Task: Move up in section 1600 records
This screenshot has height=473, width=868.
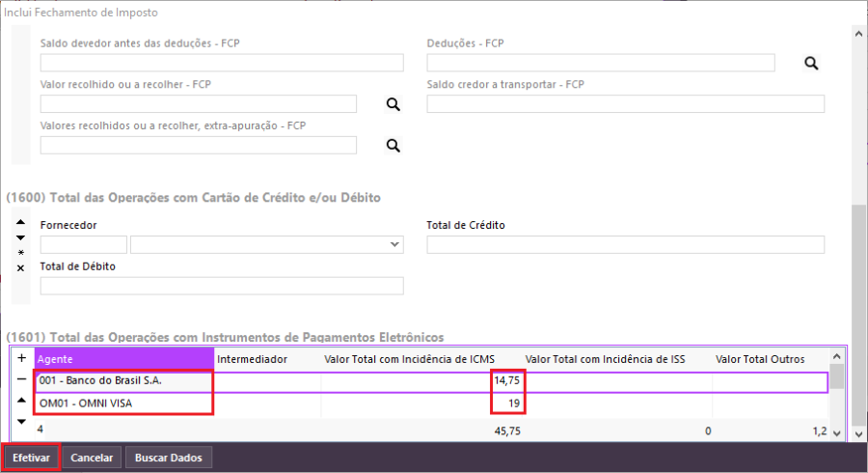Action: (20, 222)
